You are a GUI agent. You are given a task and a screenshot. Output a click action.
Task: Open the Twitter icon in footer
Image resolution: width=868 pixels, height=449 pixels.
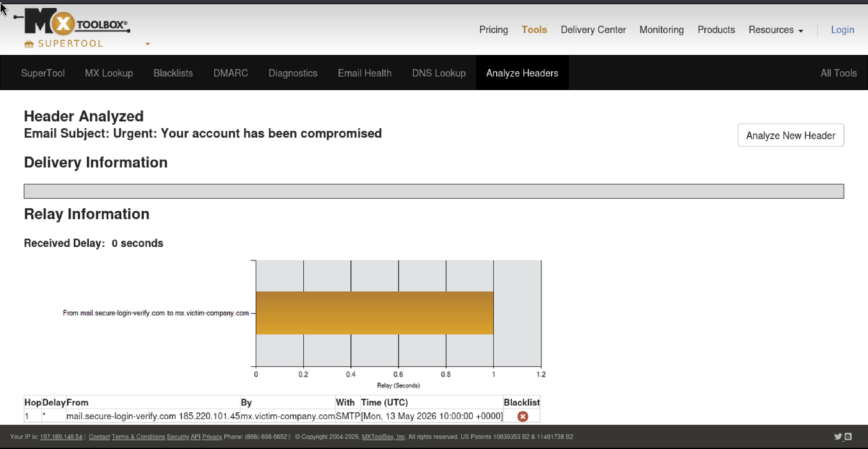[x=838, y=437]
